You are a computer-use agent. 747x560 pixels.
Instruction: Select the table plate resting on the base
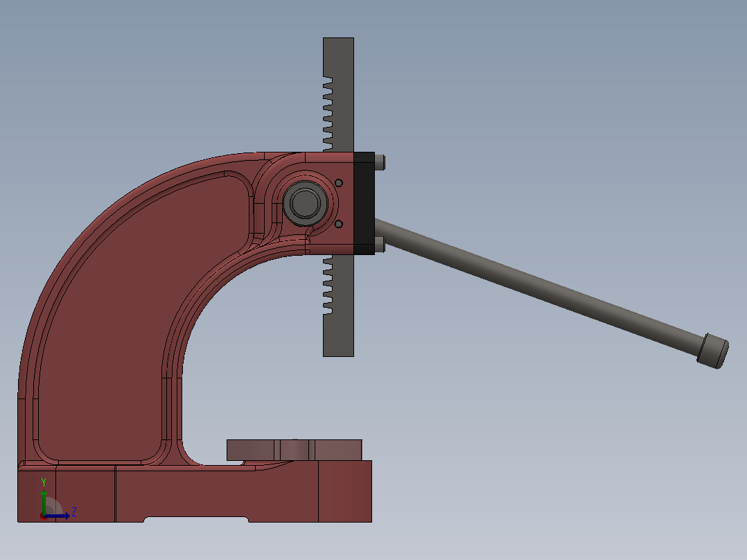[295, 450]
